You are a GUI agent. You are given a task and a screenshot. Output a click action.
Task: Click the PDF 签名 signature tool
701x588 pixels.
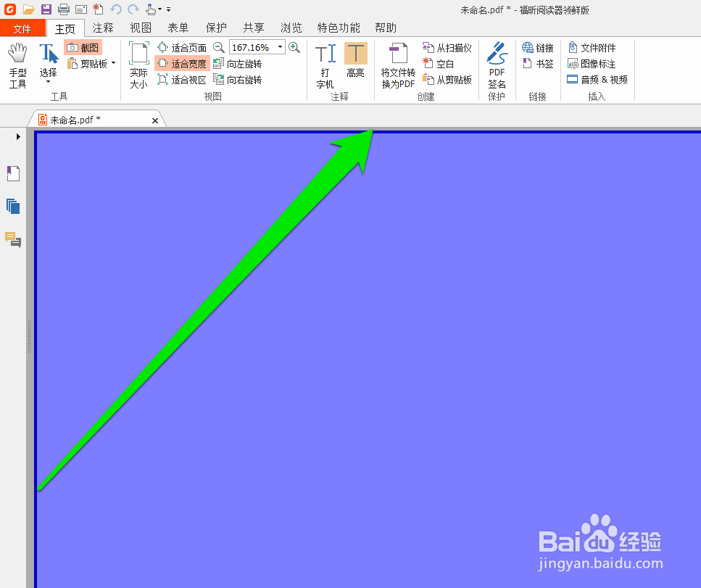pyautogui.click(x=497, y=64)
